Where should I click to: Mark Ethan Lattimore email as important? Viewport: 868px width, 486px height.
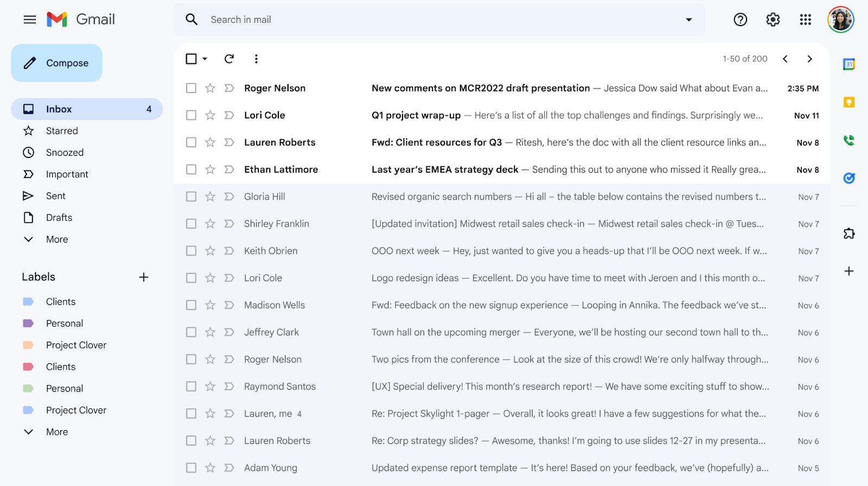point(229,169)
